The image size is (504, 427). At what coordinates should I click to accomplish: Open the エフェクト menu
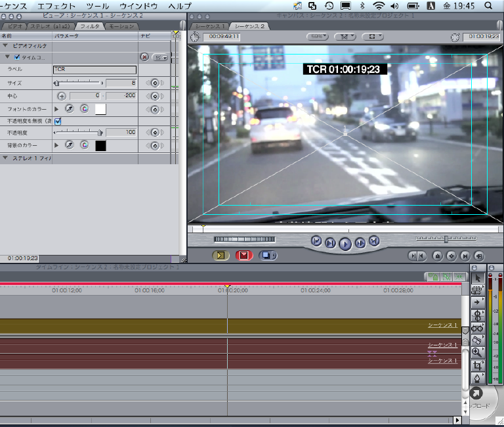coord(56,6)
